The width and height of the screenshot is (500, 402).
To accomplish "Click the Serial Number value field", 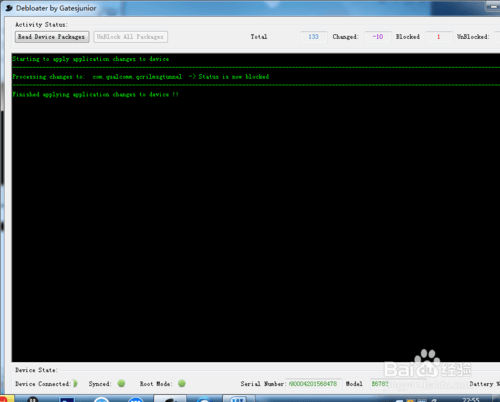I will [x=314, y=384].
